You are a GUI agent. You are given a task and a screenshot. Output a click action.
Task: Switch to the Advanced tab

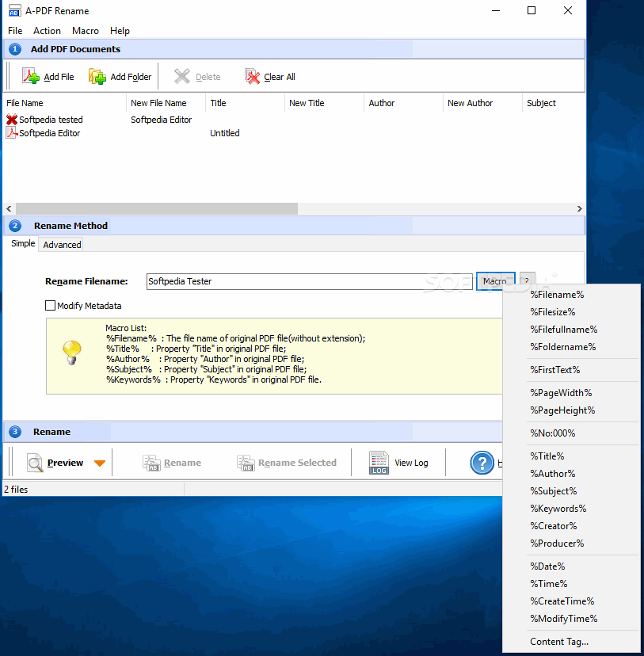point(62,245)
